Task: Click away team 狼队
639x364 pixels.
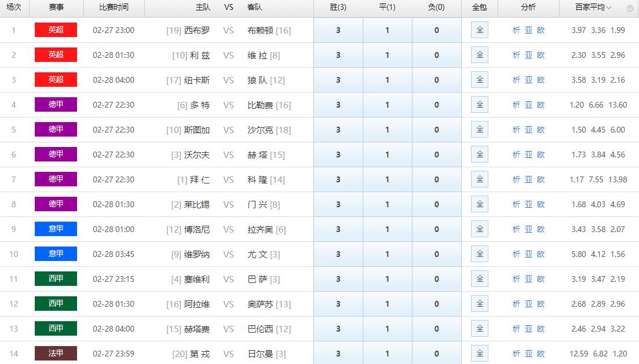Action: click(x=258, y=80)
